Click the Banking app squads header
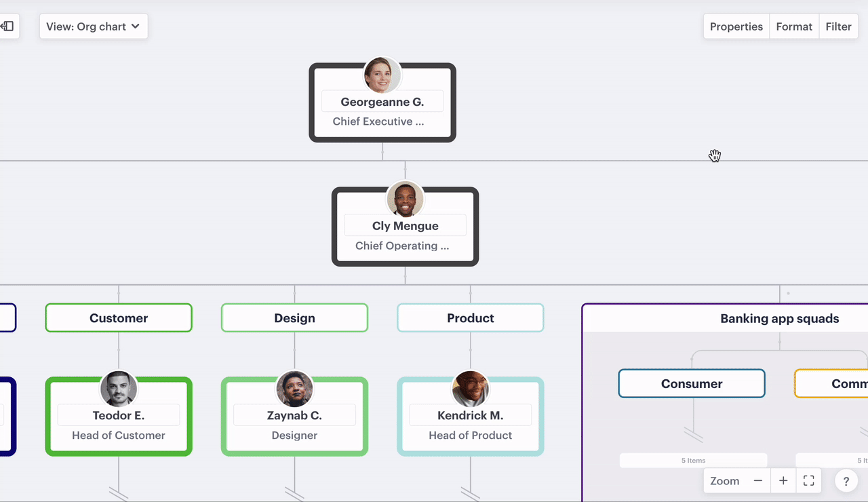The image size is (868, 502). coord(780,318)
